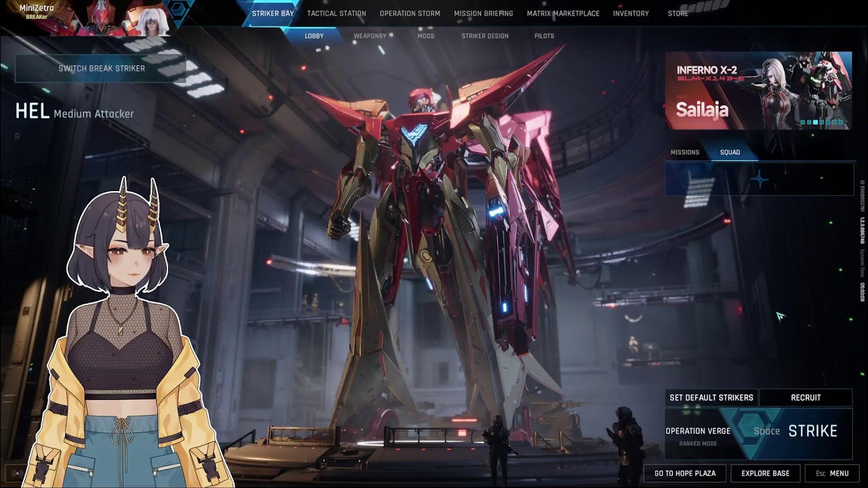Open the Striker Bay tab
This screenshot has height=488, width=868.
pyautogui.click(x=273, y=14)
